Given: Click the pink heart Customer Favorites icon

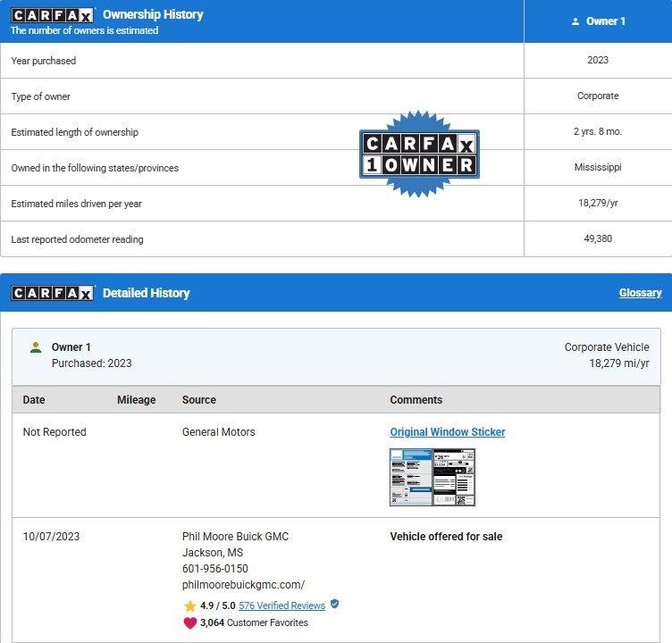Looking at the screenshot, I should 189,622.
